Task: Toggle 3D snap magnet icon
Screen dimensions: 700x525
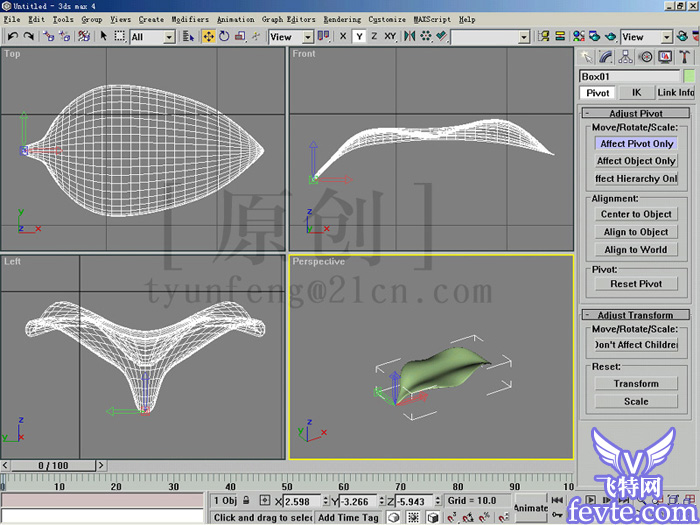Action: click(x=451, y=518)
